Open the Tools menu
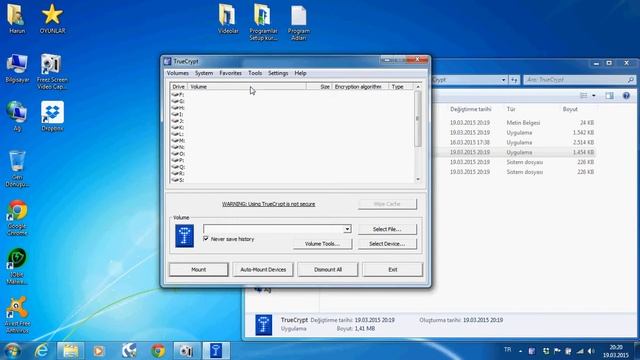 click(255, 73)
